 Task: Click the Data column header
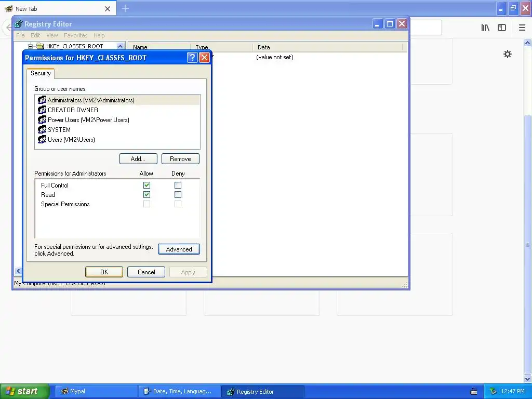click(327, 47)
